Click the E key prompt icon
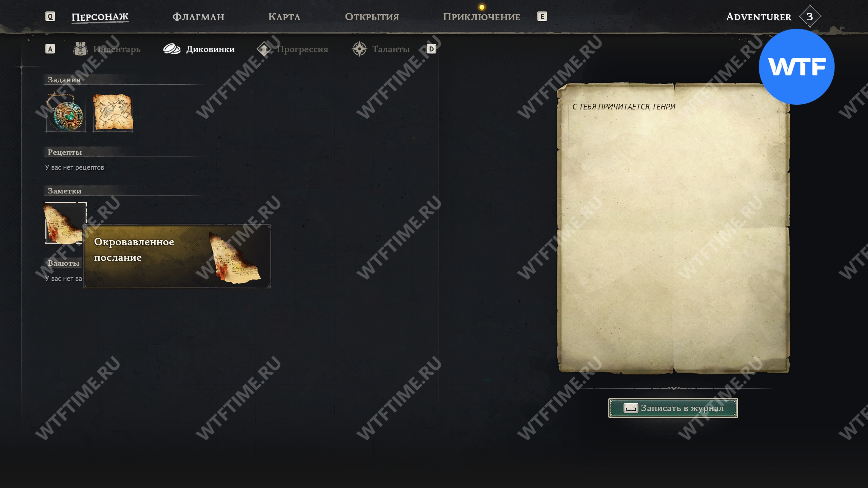 [542, 16]
